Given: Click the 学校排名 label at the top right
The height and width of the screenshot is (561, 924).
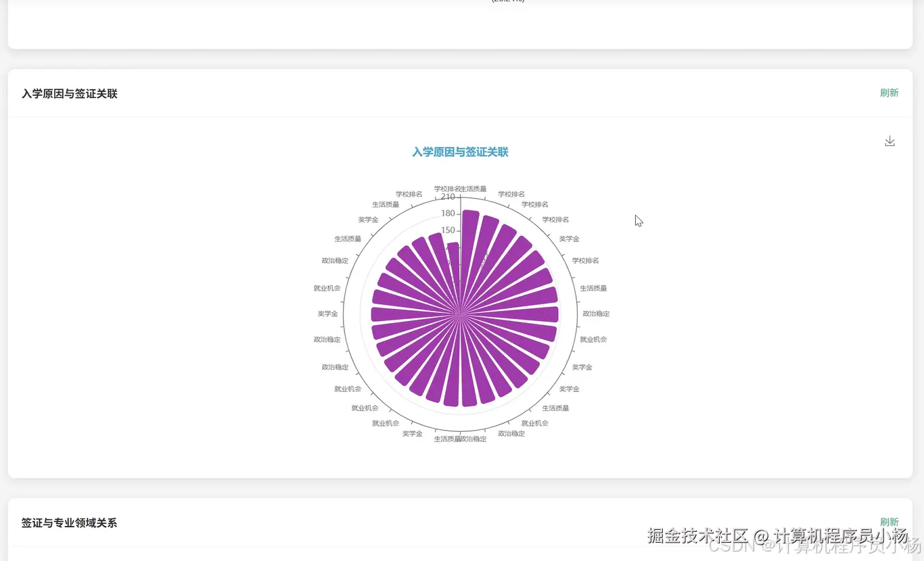Looking at the screenshot, I should click(534, 204).
